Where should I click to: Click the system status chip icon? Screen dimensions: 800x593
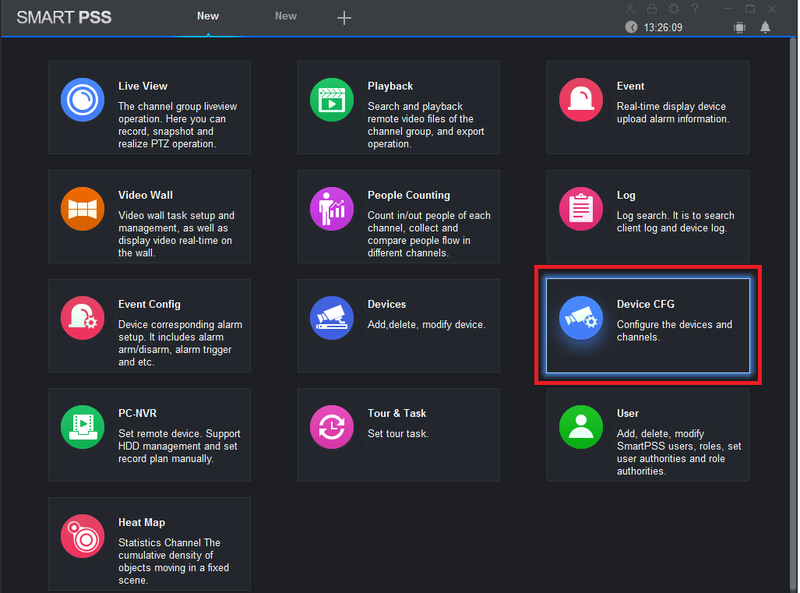click(739, 27)
